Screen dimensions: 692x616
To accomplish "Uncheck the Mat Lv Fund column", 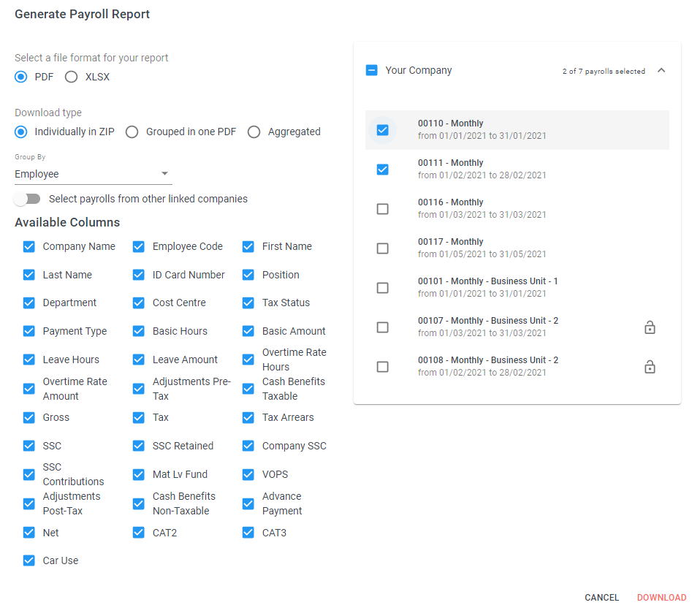I will pos(139,475).
